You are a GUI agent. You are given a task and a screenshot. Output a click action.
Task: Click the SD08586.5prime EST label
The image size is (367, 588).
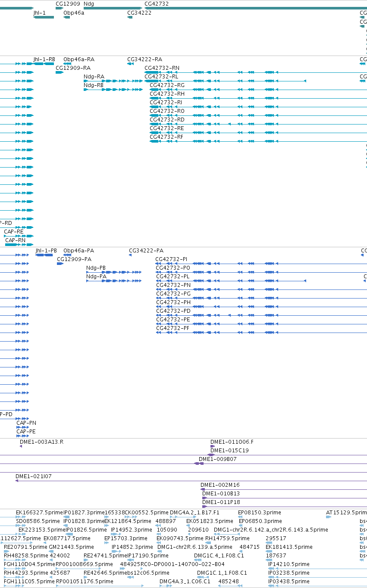(38, 521)
